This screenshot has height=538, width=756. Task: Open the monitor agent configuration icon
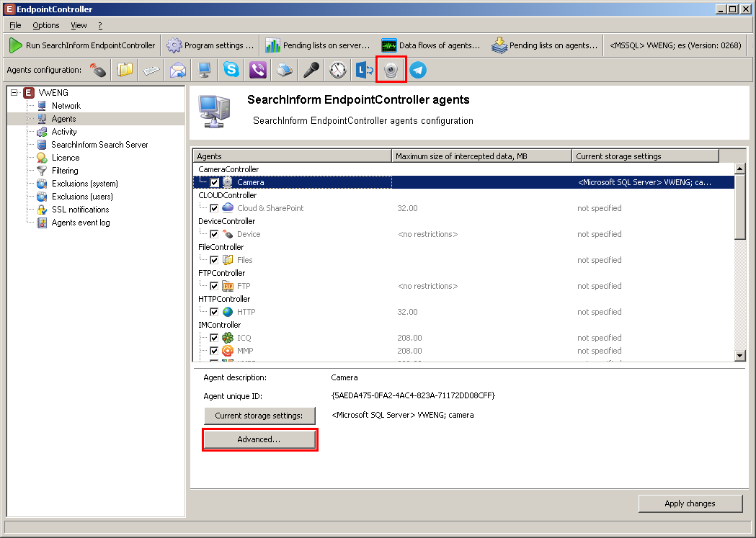(205, 71)
